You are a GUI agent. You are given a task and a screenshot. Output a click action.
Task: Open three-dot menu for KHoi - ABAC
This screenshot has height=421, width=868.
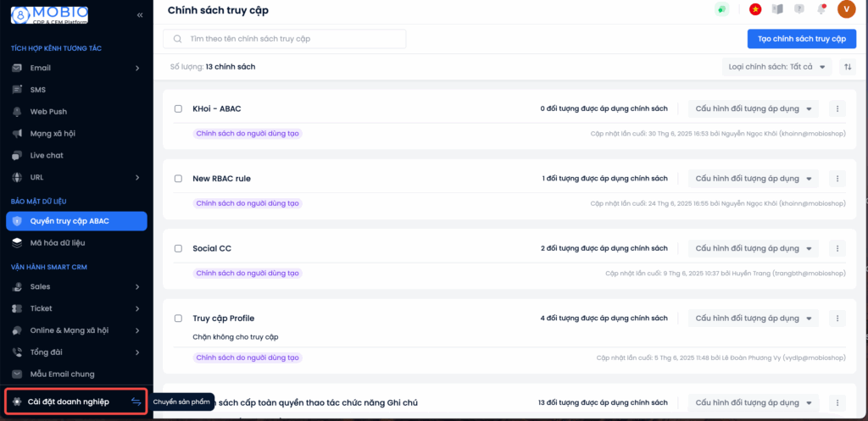(x=837, y=108)
